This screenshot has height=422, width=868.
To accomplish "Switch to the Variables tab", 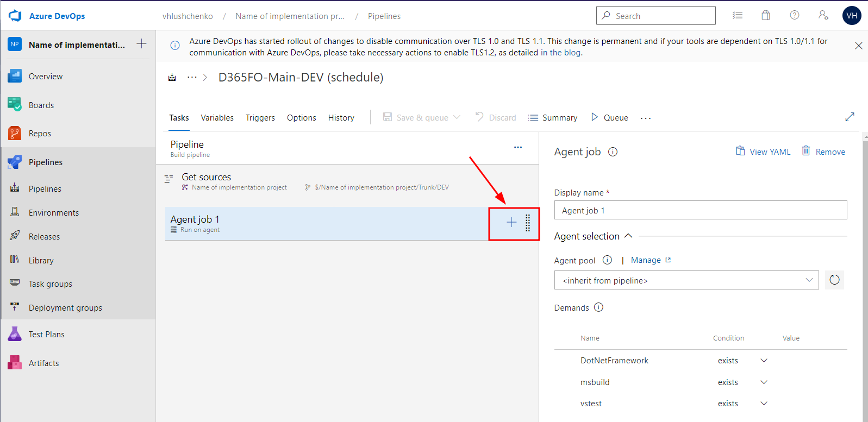I will [217, 118].
